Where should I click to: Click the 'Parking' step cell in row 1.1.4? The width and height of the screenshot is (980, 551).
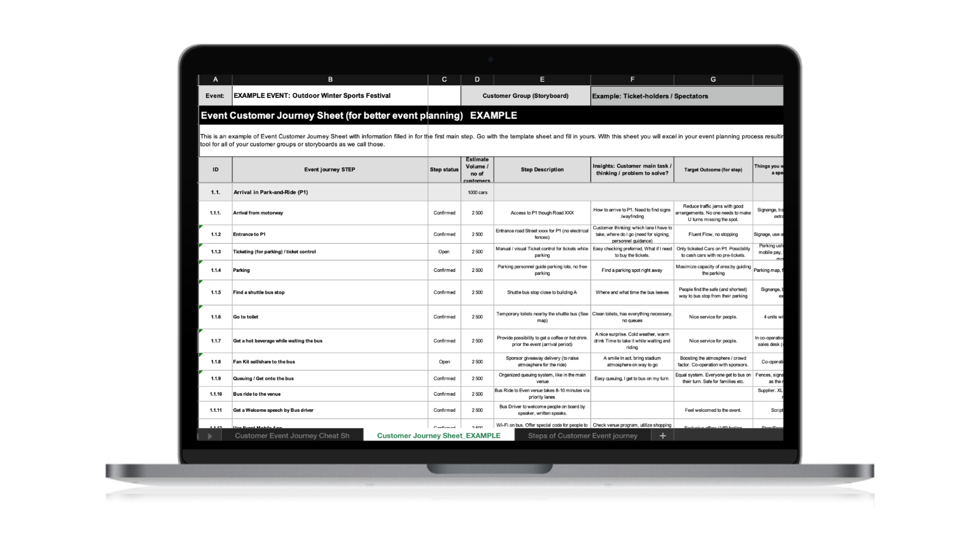coord(330,270)
